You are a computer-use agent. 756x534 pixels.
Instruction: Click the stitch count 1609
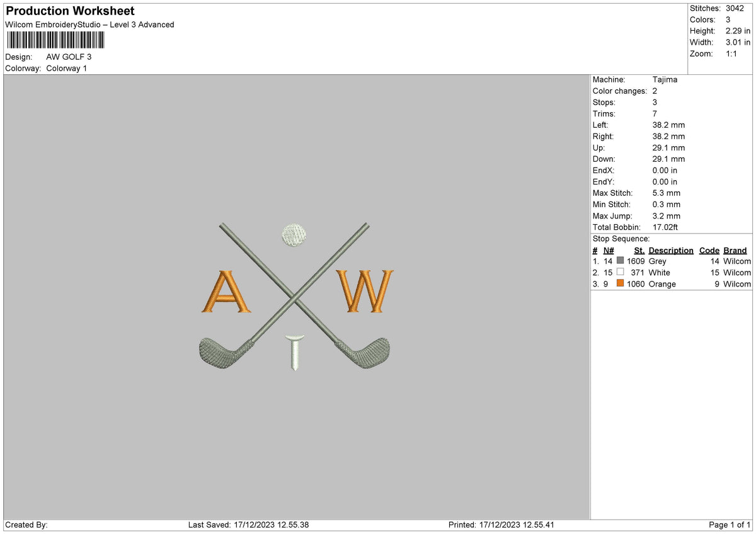(x=636, y=261)
